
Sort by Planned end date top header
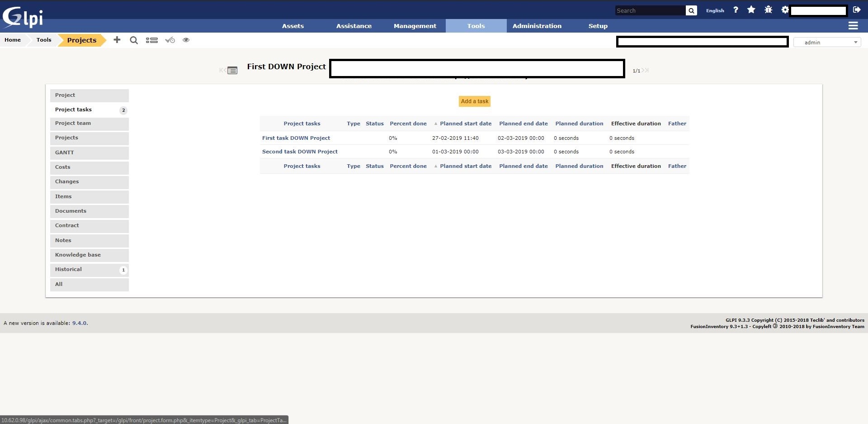coord(524,124)
